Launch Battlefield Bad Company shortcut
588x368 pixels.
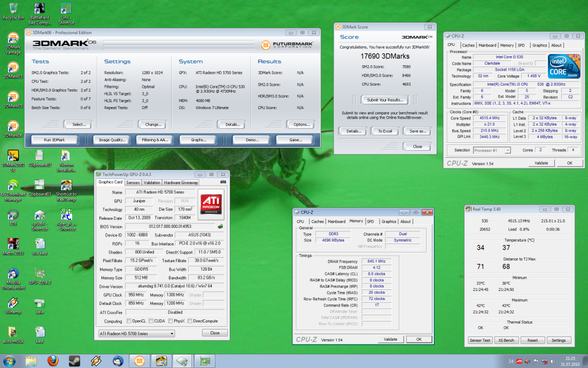coord(40,13)
